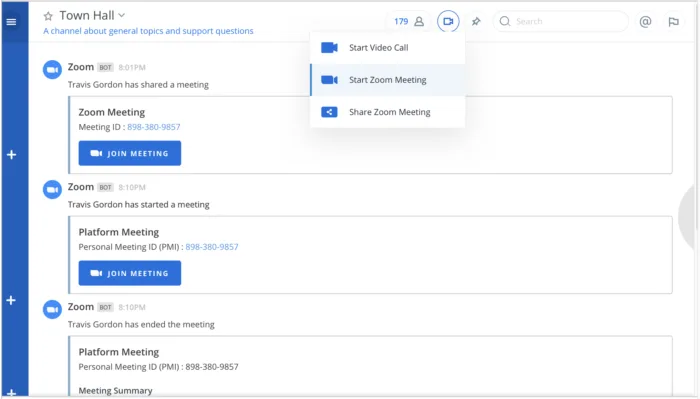Click the "Zoom Meeting" card title

pos(112,112)
